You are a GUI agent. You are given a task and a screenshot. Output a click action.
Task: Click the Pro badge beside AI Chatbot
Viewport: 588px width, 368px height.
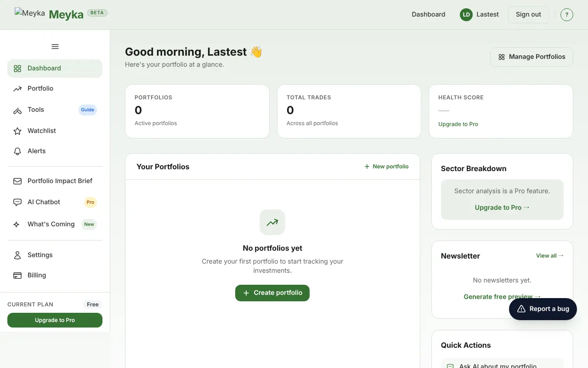90,202
